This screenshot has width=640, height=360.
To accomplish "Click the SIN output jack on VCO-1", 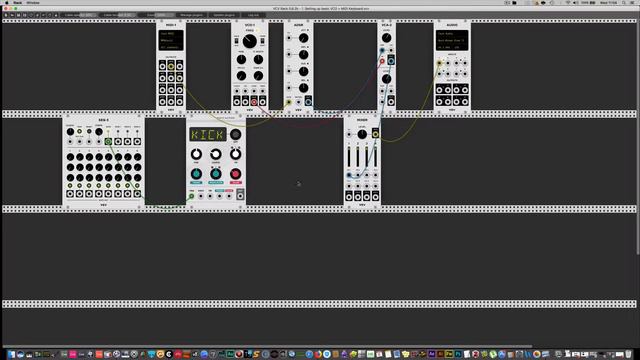I will pos(237,102).
